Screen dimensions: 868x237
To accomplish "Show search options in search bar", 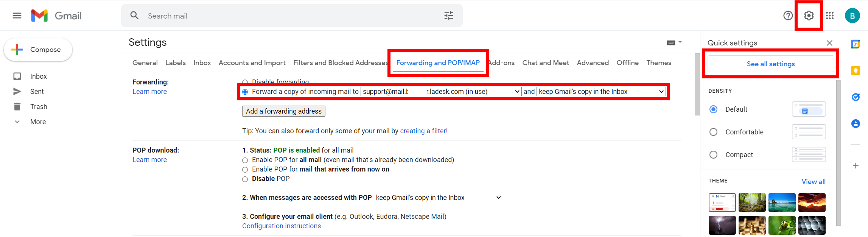I will click(x=449, y=16).
